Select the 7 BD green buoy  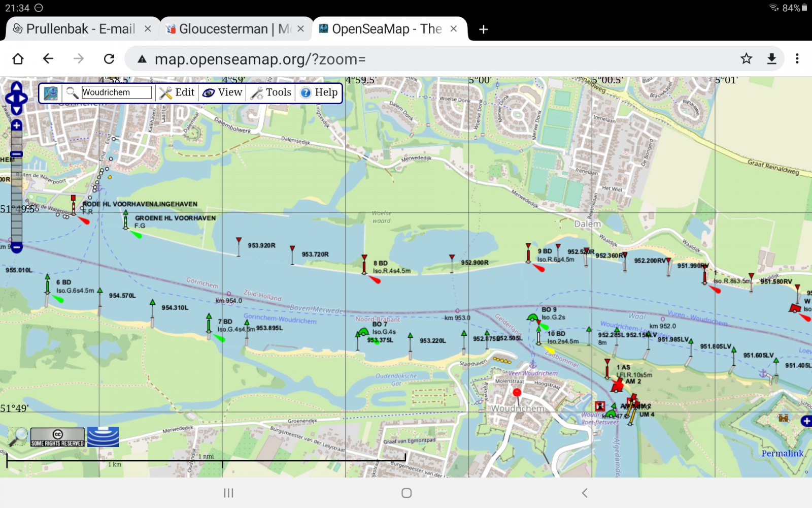[209, 324]
